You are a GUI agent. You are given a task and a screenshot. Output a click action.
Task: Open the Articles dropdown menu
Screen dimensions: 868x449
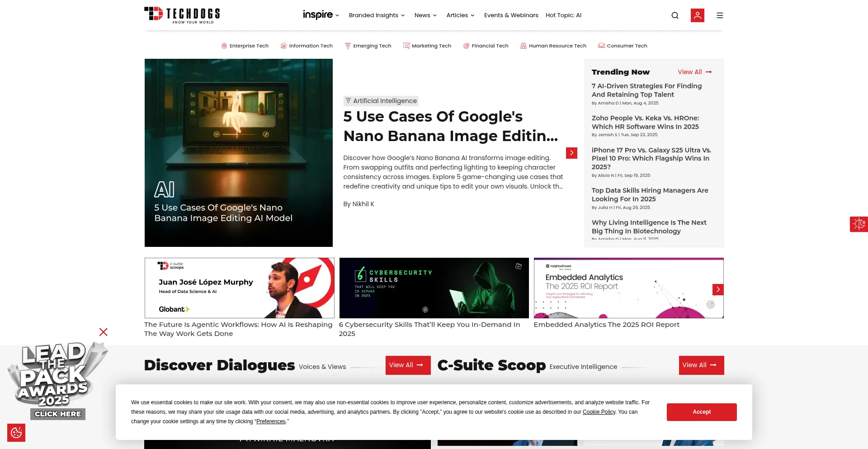[460, 15]
